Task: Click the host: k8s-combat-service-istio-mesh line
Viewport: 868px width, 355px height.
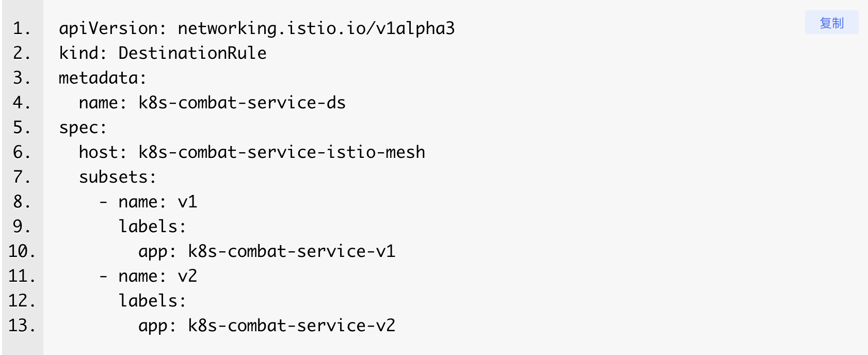Action: pyautogui.click(x=252, y=152)
